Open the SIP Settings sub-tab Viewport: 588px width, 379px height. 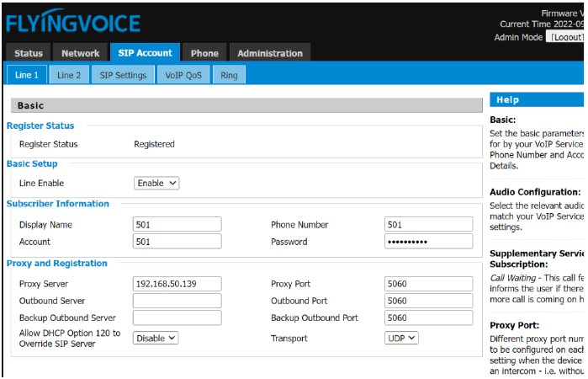coord(123,75)
